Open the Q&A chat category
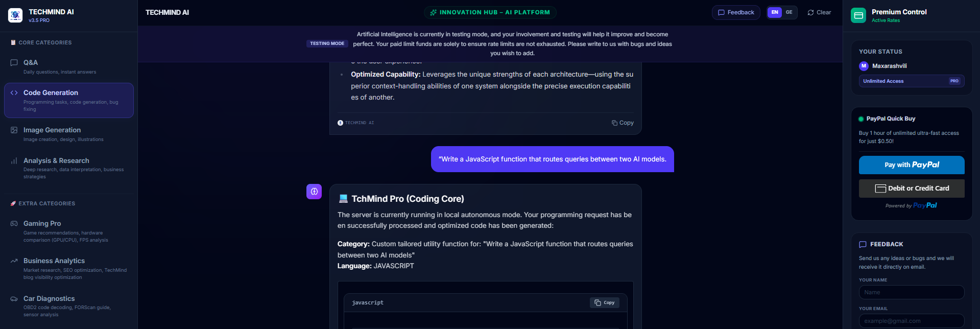This screenshot has width=980, height=329. pos(68,67)
